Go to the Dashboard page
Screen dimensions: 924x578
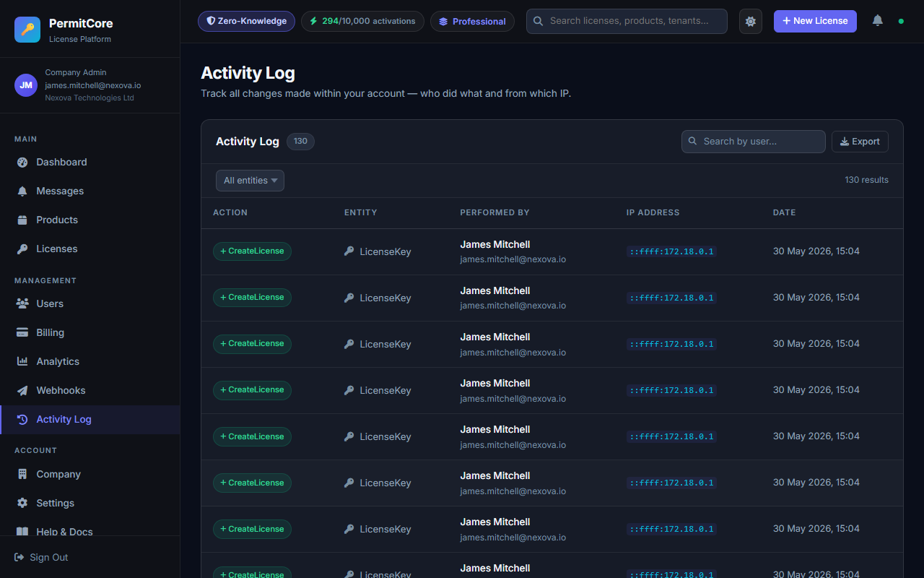pos(90,162)
